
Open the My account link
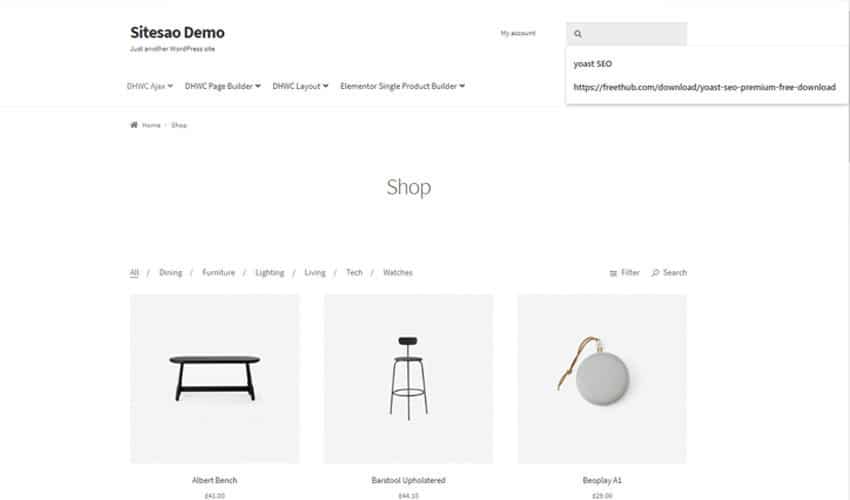[518, 33]
